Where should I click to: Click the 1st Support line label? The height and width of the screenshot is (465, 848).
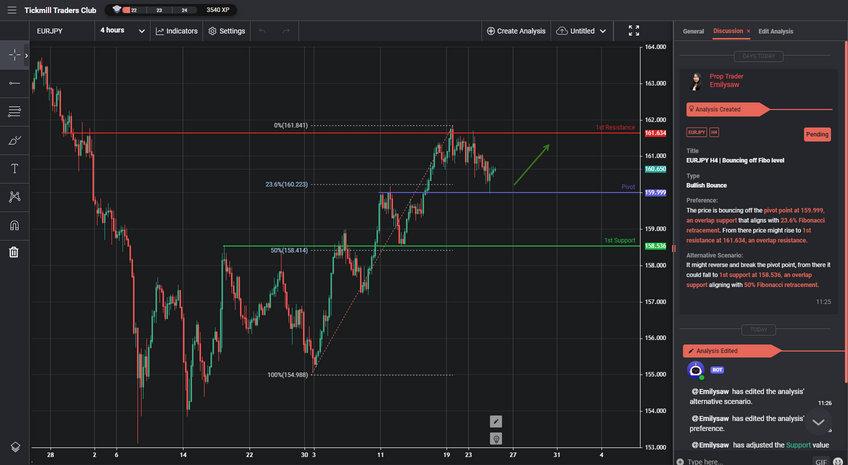pyautogui.click(x=620, y=240)
